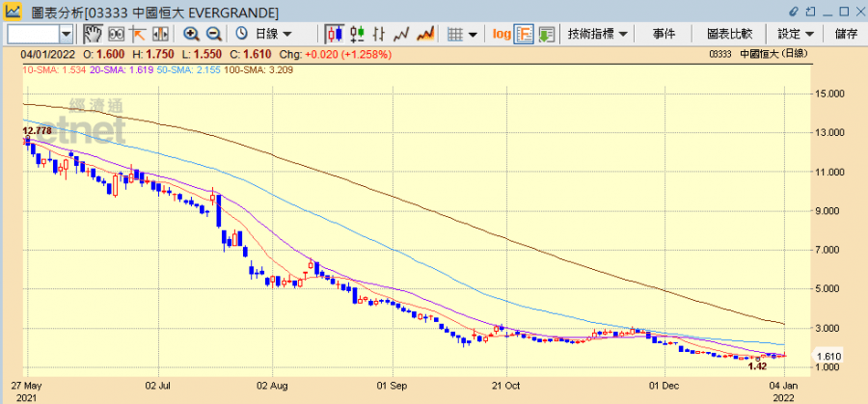The image size is (868, 404).
Task: Select the line chart type icon
Action: point(403,34)
